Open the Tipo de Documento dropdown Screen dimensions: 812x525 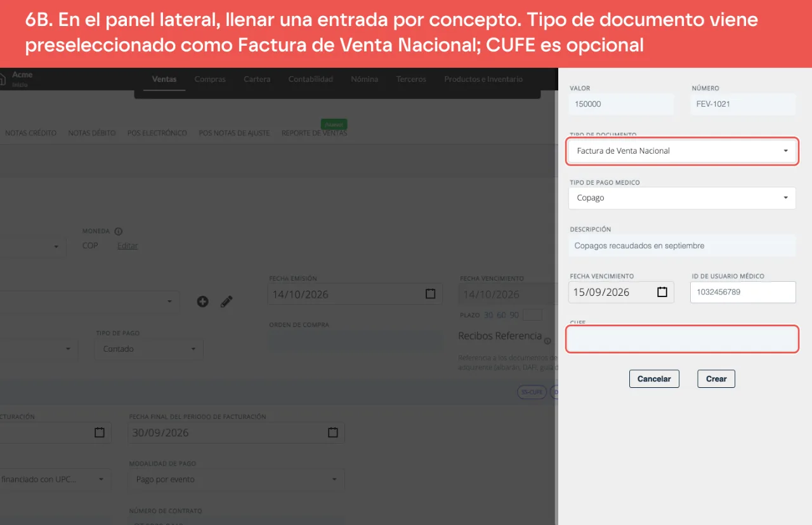[x=682, y=151]
